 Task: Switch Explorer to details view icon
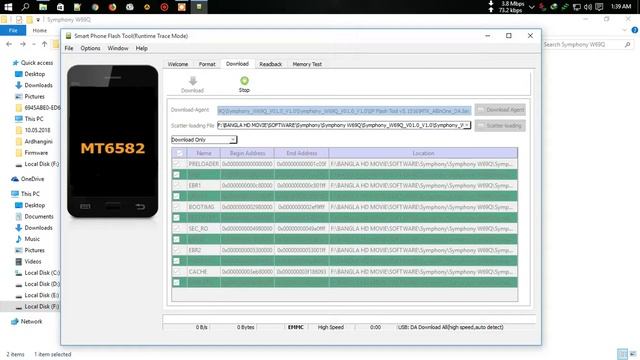(x=622, y=354)
